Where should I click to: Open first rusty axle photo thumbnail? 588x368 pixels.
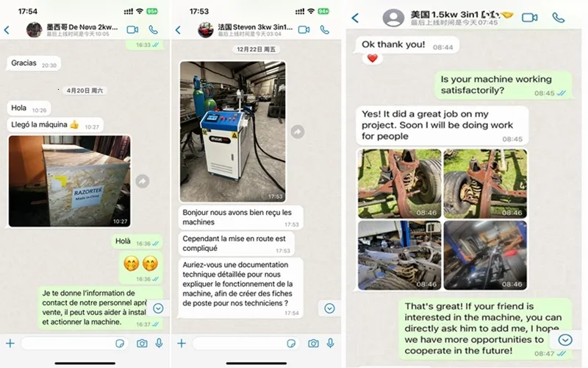click(400, 183)
